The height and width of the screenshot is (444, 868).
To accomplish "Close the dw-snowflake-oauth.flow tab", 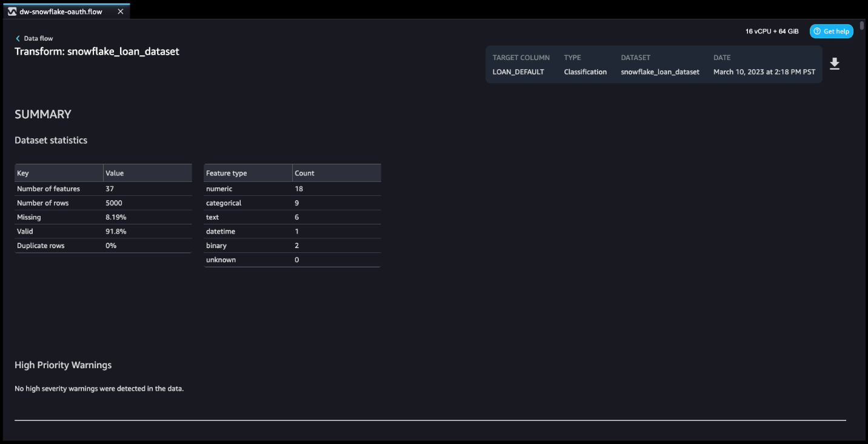I will [119, 10].
